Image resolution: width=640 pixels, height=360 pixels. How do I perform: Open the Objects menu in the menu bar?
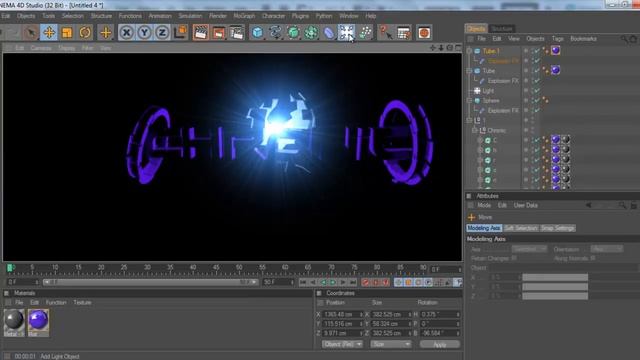point(26,16)
